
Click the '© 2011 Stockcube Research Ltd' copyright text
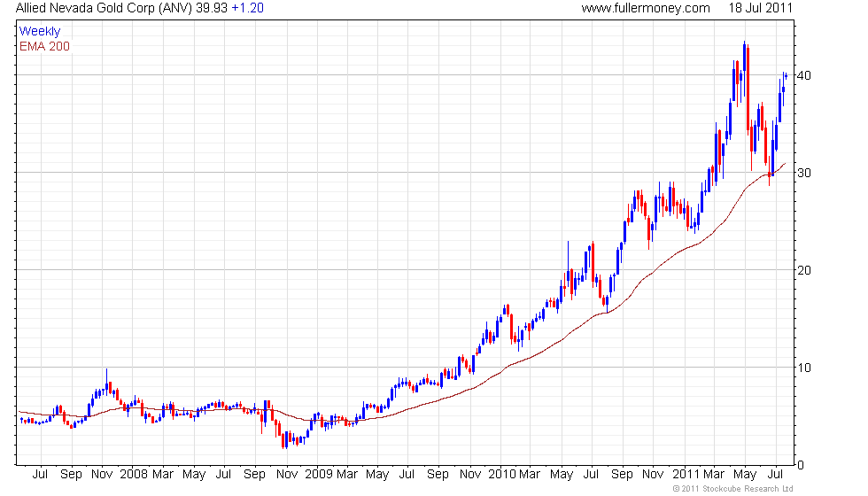[733, 489]
